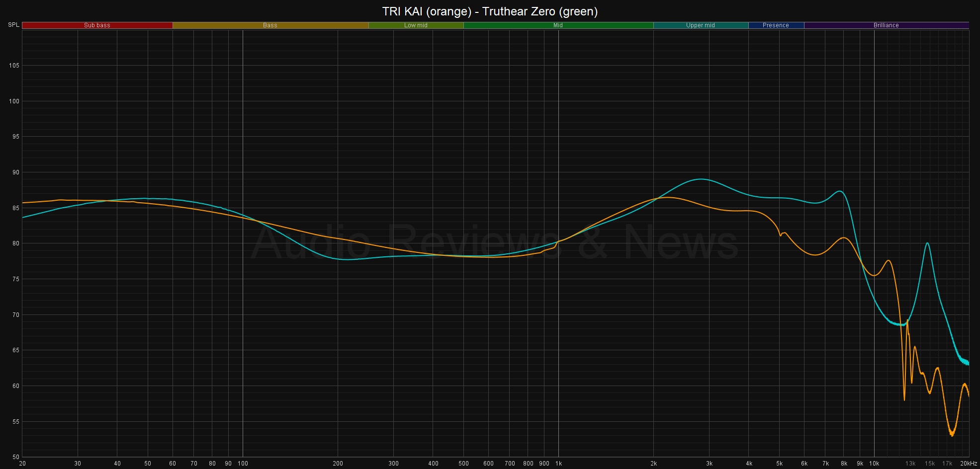Click the purple Brilliance band label

(886, 25)
